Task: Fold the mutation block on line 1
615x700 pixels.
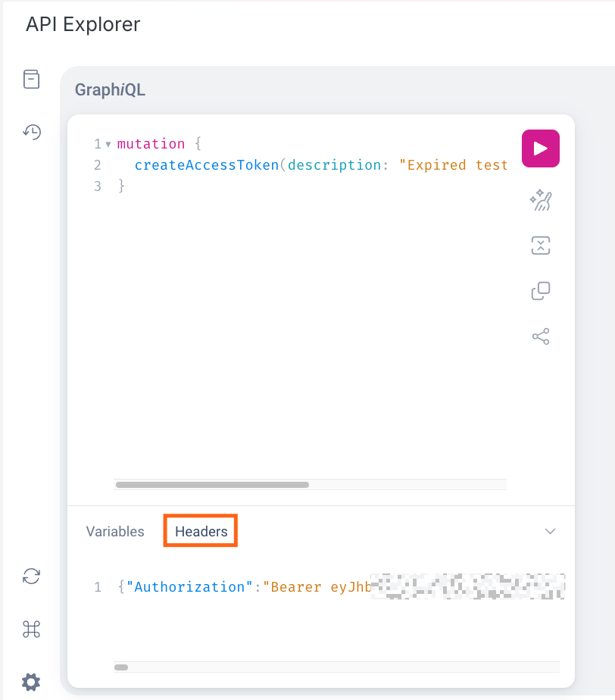Action: [108, 144]
